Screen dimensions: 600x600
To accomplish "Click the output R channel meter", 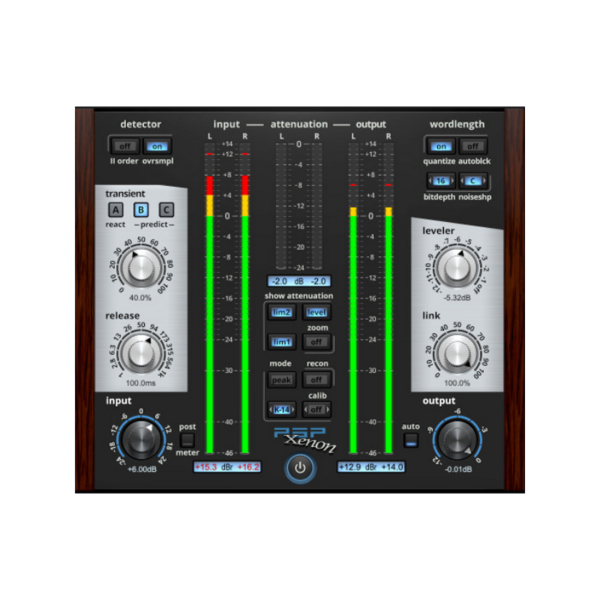I will pos(388,298).
